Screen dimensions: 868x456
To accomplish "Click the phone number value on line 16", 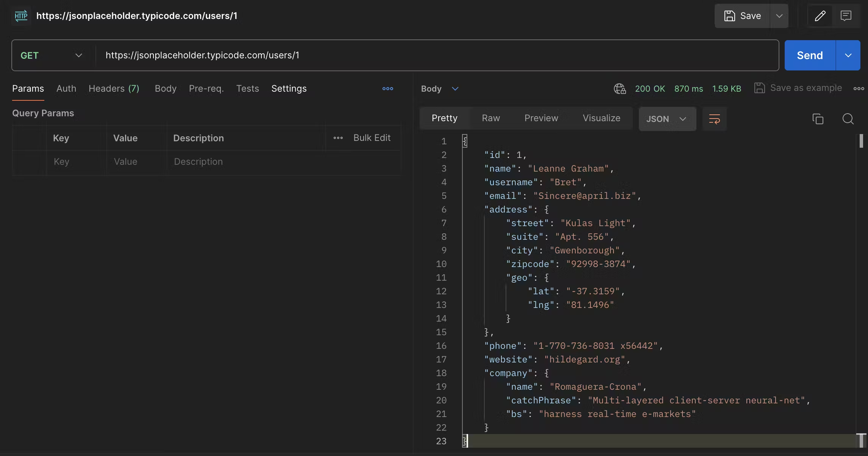I will pos(595,346).
